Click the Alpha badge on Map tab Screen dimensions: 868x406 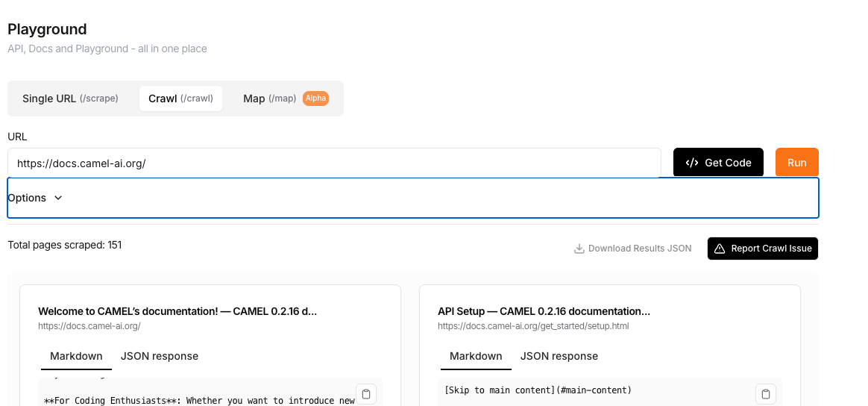tap(315, 99)
